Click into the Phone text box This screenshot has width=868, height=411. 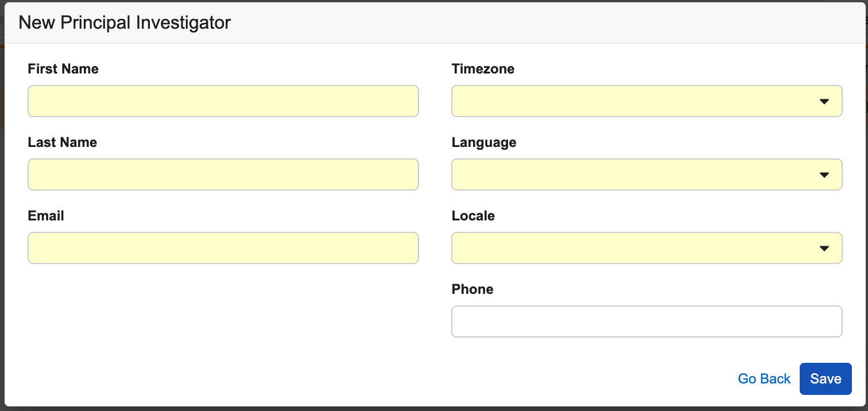[x=647, y=321]
